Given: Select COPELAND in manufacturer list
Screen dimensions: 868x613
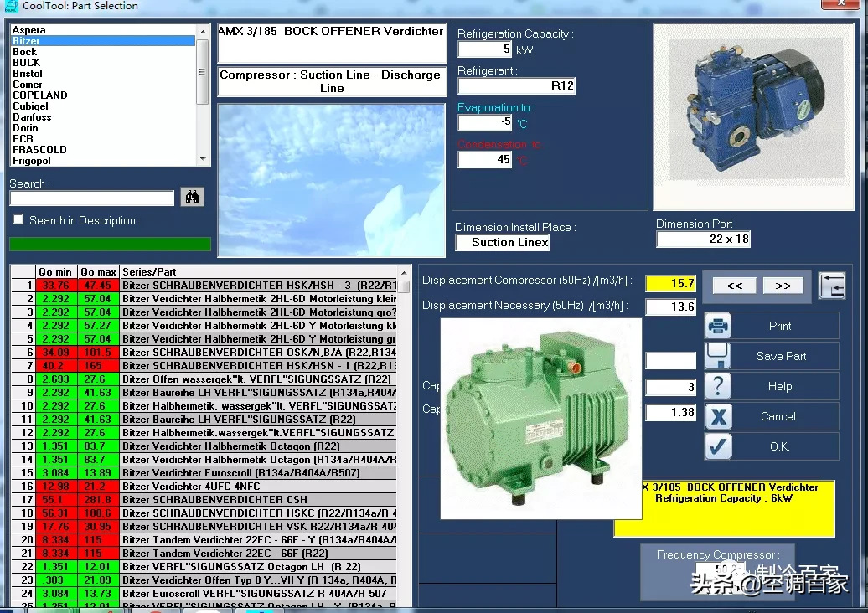Looking at the screenshot, I should tap(102, 95).
